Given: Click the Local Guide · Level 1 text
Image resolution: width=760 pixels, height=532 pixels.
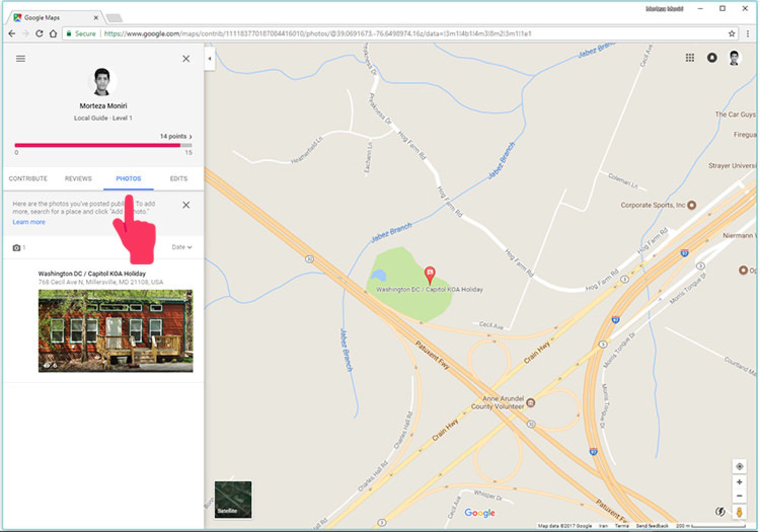Looking at the screenshot, I should (x=103, y=118).
